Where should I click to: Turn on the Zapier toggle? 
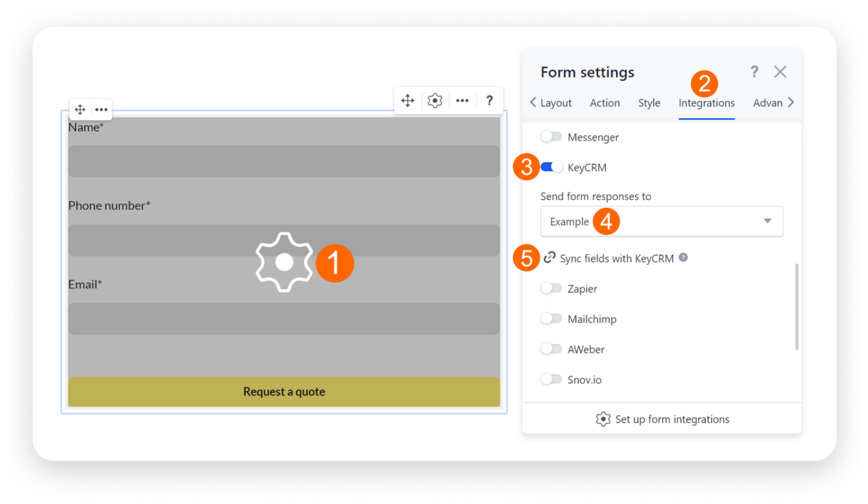(551, 288)
